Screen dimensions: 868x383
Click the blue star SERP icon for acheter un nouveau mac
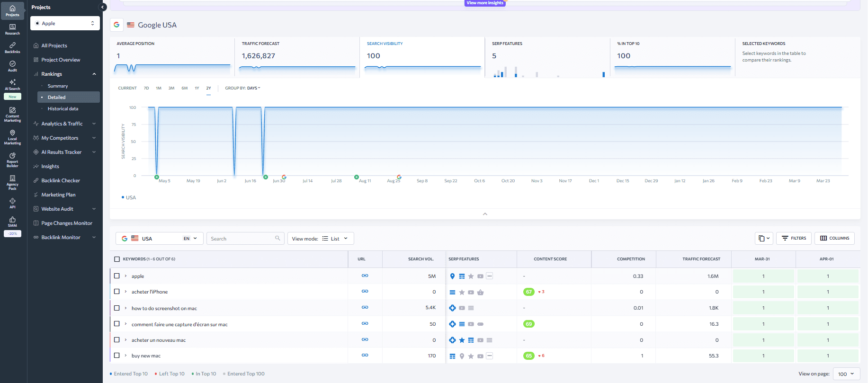tap(462, 340)
